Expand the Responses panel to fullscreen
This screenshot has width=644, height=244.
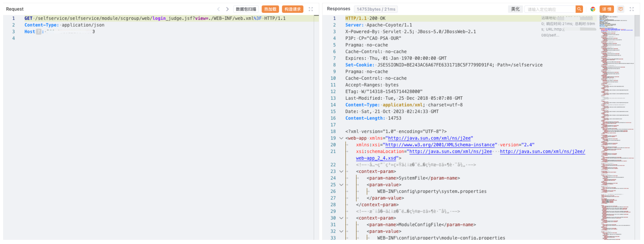point(632,9)
